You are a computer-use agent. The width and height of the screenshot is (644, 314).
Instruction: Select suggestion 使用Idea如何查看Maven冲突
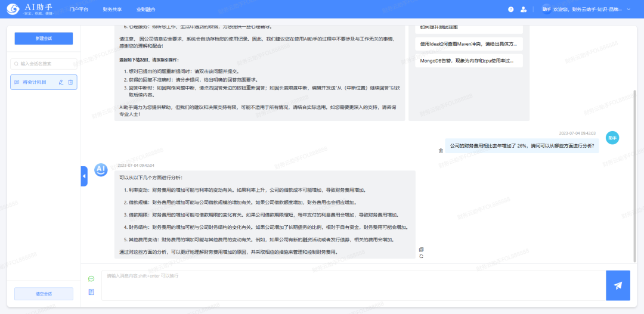pyautogui.click(x=469, y=44)
